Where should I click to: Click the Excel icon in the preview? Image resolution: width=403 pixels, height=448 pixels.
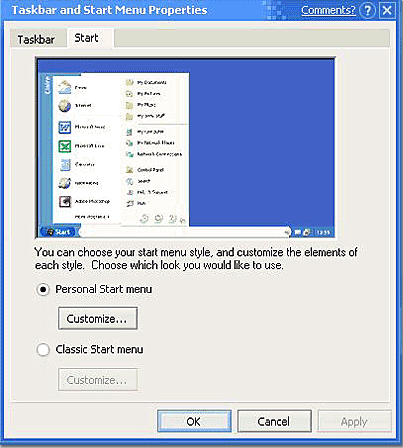tap(65, 146)
